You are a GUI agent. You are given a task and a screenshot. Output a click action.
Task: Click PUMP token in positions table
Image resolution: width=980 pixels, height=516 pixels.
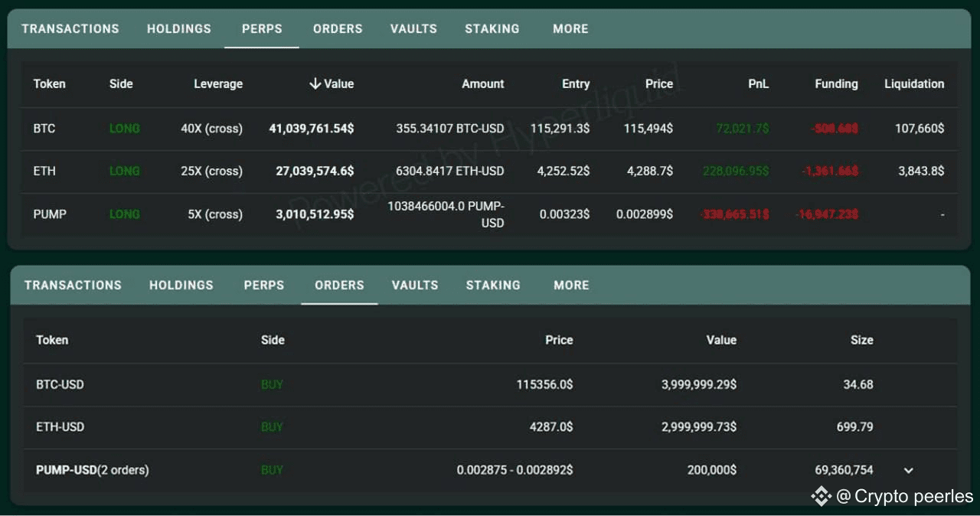coord(50,214)
